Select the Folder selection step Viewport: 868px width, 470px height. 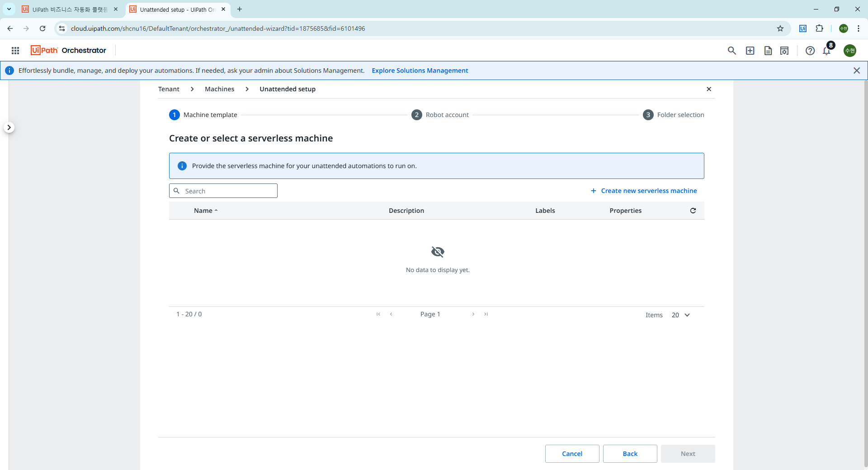click(674, 115)
